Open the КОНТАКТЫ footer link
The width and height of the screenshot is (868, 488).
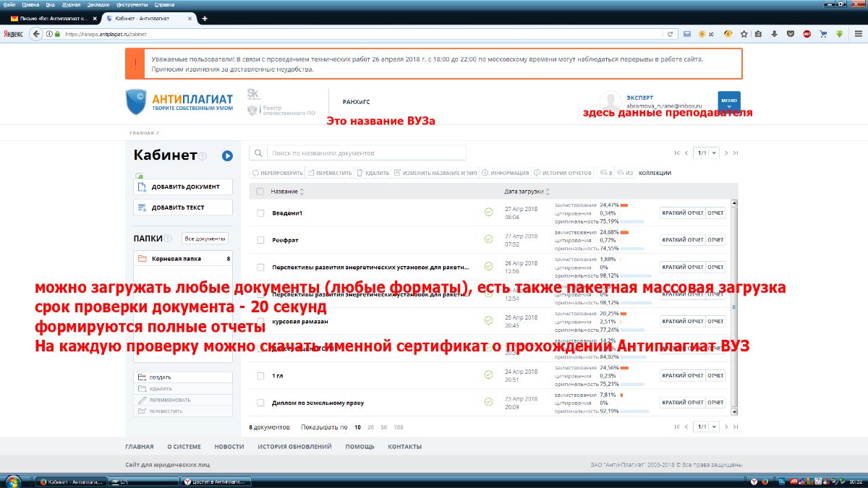404,446
